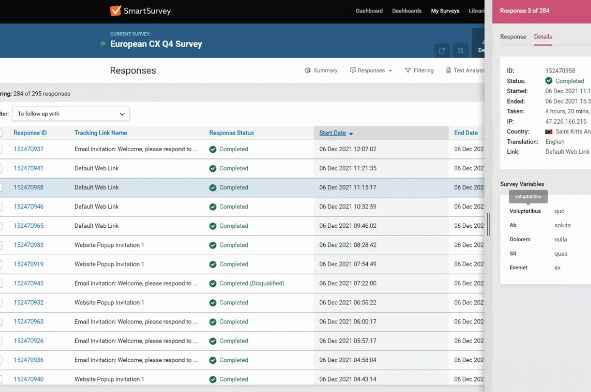This screenshot has width=591, height=392.
Task: Open the 'To follow up with' filter dropdown
Action: click(71, 114)
